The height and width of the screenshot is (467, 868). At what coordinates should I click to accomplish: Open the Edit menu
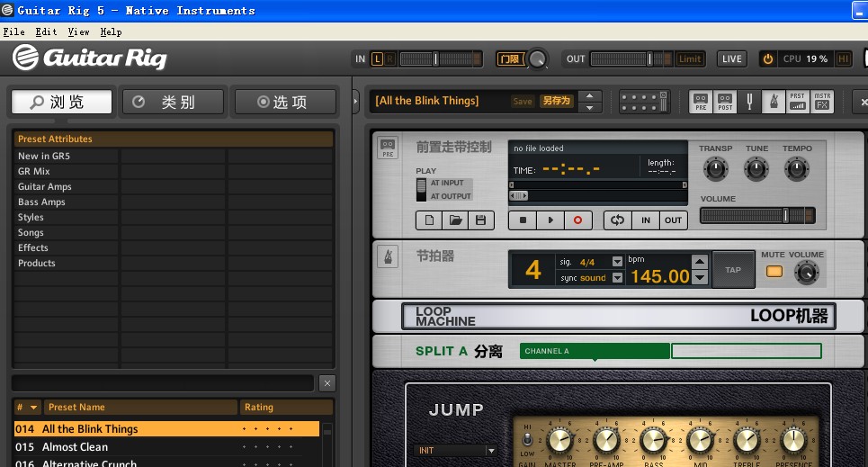pyautogui.click(x=47, y=32)
